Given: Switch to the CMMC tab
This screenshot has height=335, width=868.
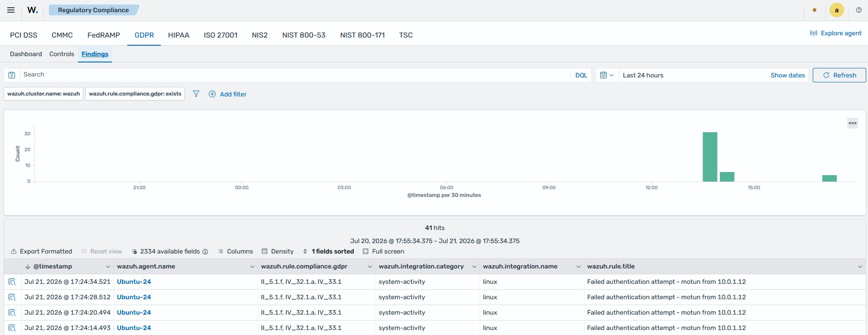Looking at the screenshot, I should 62,35.
